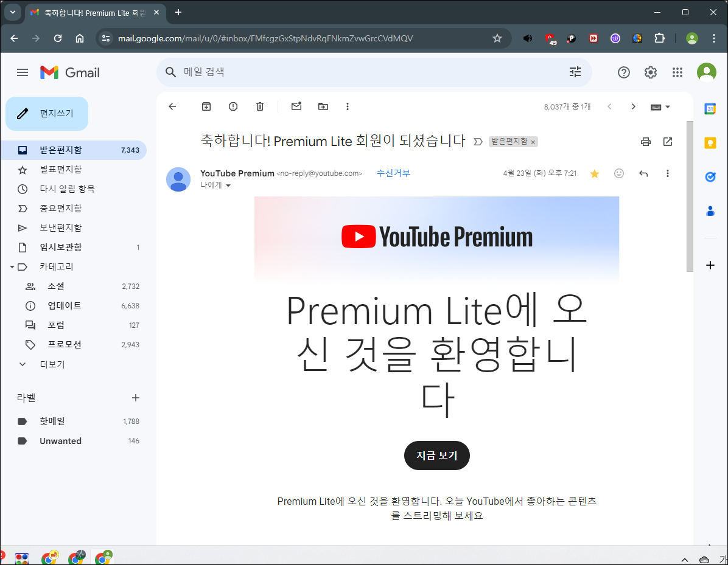Open the 업데이트 category

point(74,306)
